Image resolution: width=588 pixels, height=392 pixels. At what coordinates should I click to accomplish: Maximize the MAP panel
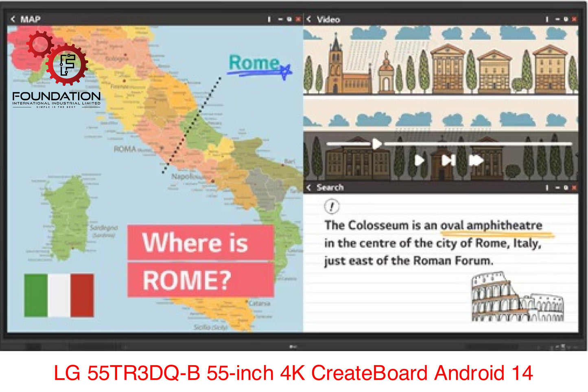pyautogui.click(x=289, y=19)
